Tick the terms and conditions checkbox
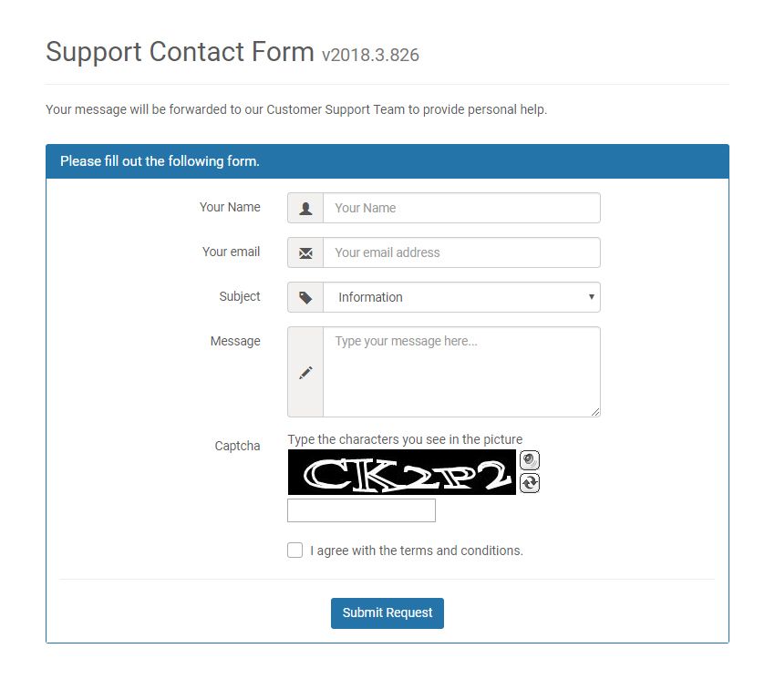The width and height of the screenshot is (775, 700). 294,551
